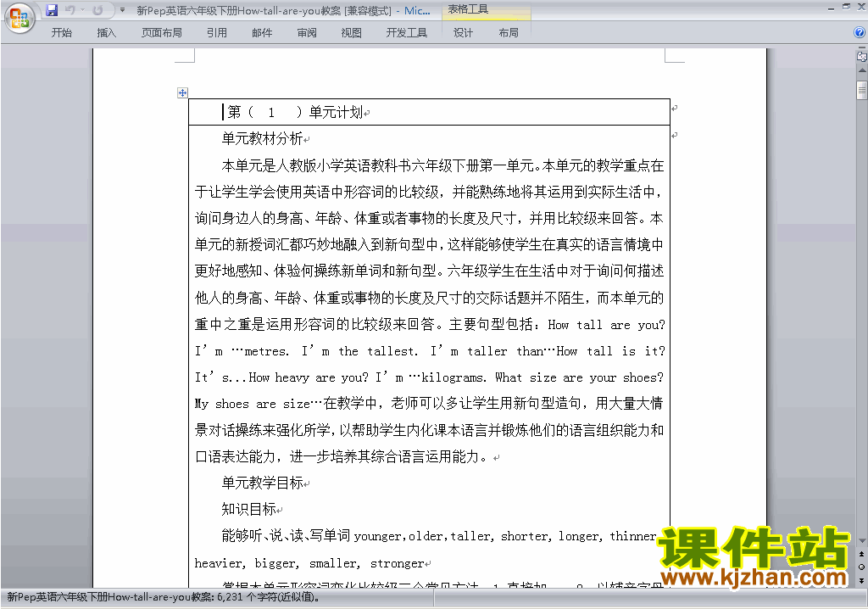The image size is (868, 609).
Task: Click the vertical scrollbar thumb
Action: point(862,90)
